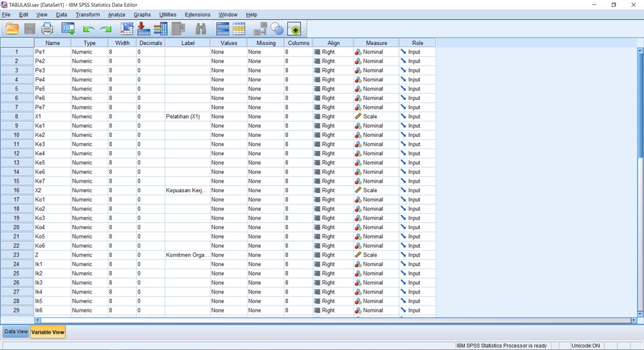Open the Extensions menu
644x350 pixels.
[x=197, y=14]
